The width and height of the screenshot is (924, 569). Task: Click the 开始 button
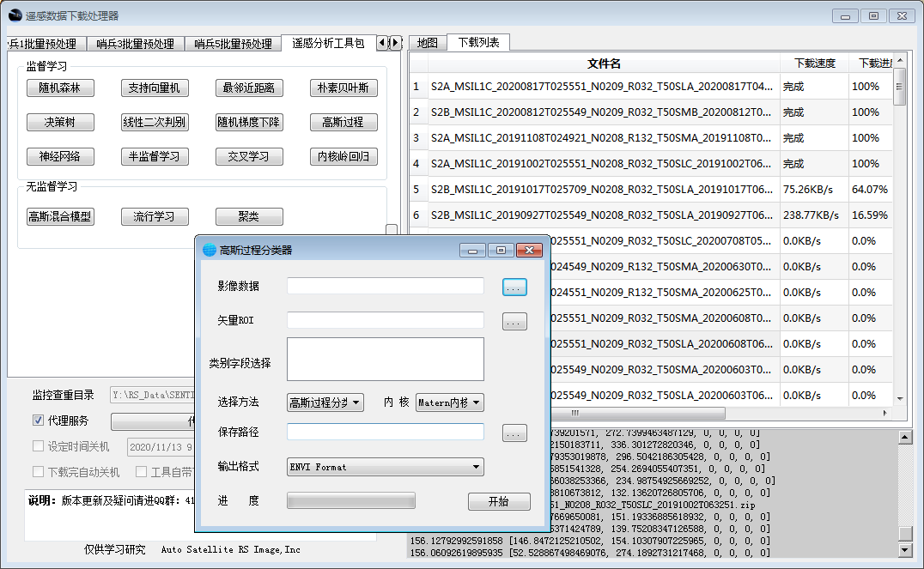coord(499,501)
